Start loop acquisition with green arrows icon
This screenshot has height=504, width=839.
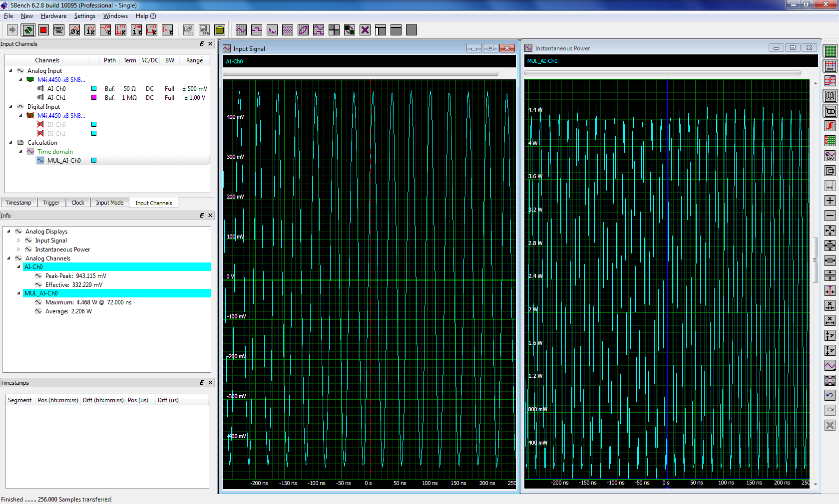(x=28, y=30)
